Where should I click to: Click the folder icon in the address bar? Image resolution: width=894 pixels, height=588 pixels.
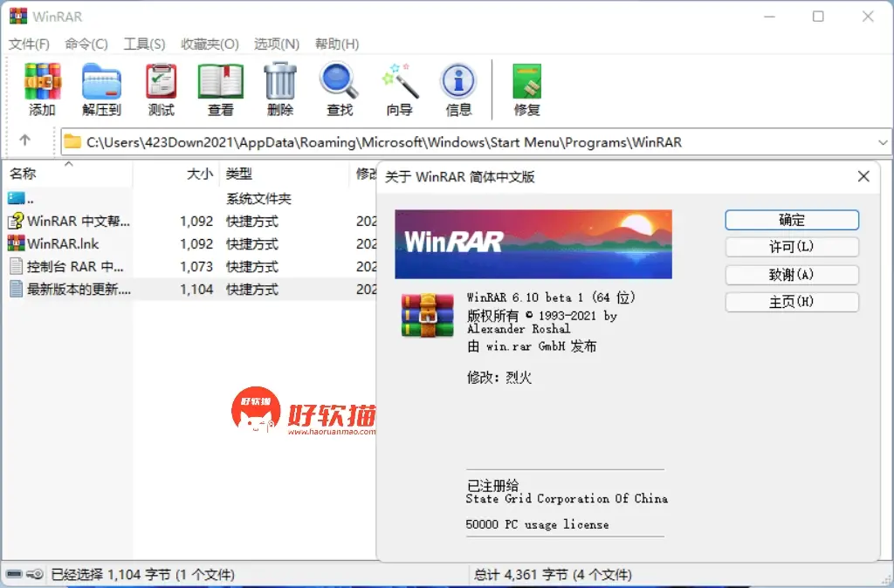click(72, 141)
